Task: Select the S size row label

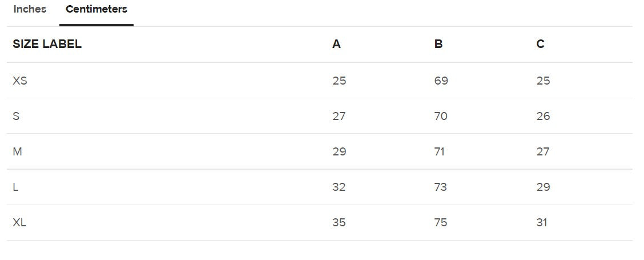Action: point(16,116)
